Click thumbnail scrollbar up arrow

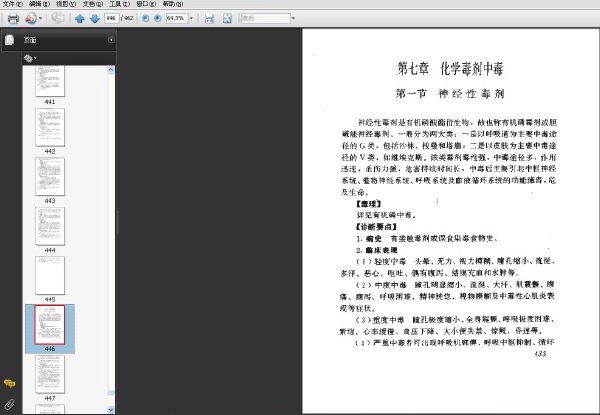(111, 70)
